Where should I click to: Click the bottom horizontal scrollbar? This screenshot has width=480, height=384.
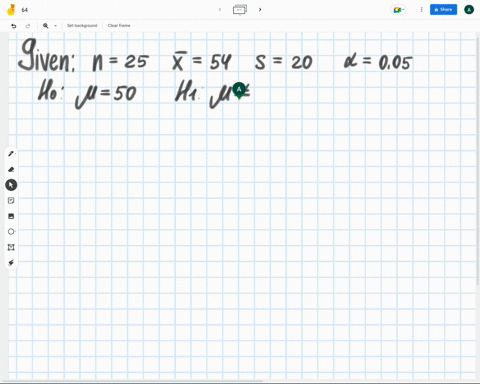click(133, 381)
